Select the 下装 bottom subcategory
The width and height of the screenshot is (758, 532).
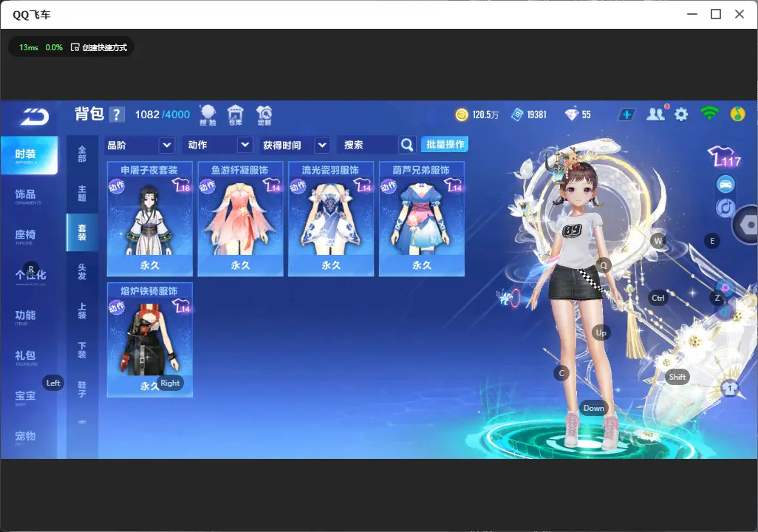pos(82,350)
